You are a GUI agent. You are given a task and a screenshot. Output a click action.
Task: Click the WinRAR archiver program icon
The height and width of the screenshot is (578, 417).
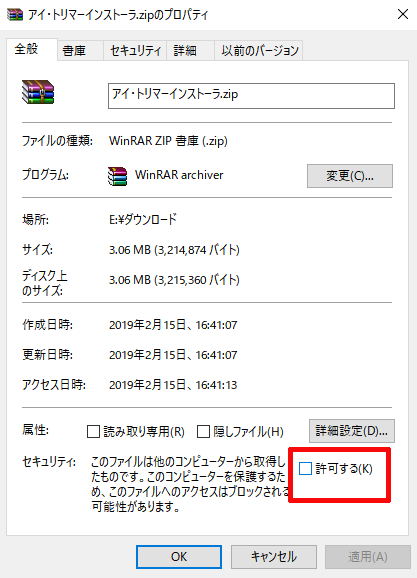(118, 176)
